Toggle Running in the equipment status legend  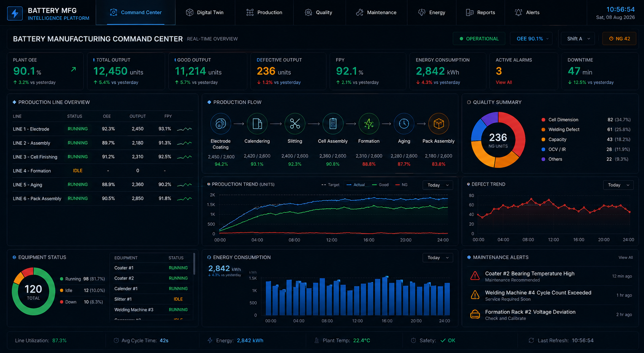(x=82, y=279)
